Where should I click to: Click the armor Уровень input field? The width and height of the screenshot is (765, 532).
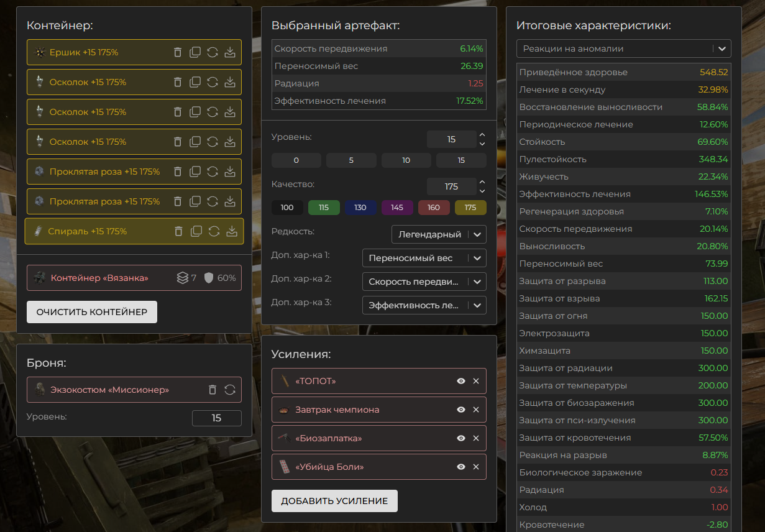click(216, 418)
